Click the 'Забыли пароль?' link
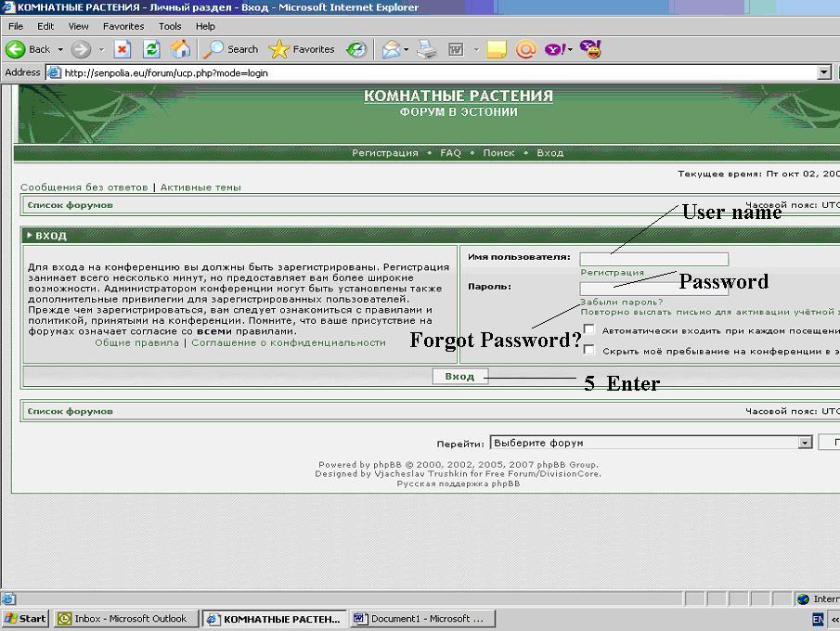This screenshot has width=840, height=631. point(621,302)
